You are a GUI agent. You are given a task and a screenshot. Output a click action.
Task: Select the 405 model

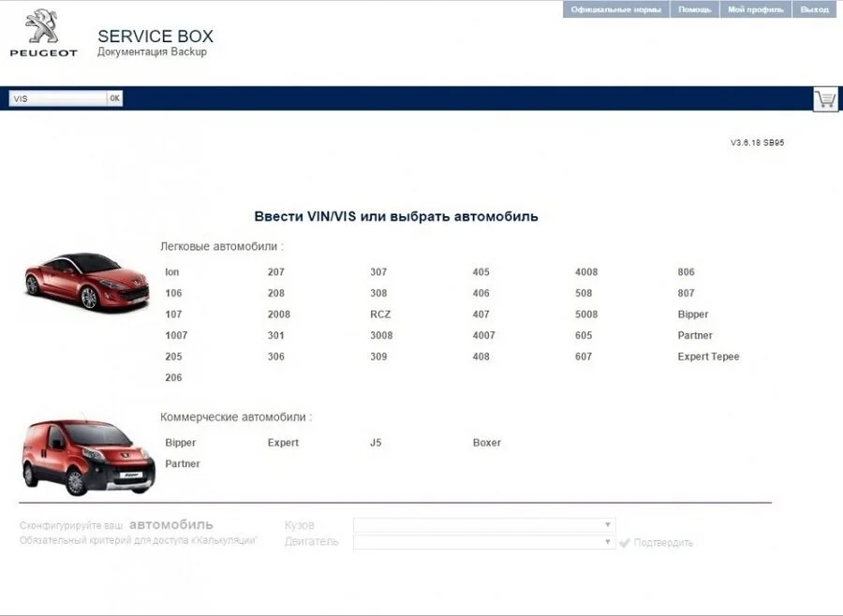[481, 272]
